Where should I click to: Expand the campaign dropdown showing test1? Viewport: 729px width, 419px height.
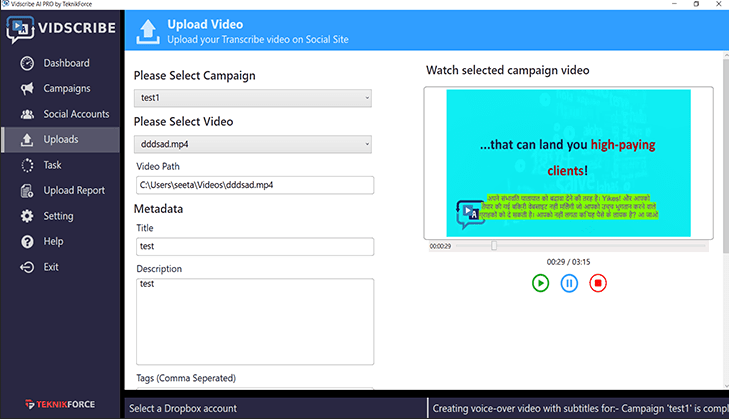click(x=253, y=98)
